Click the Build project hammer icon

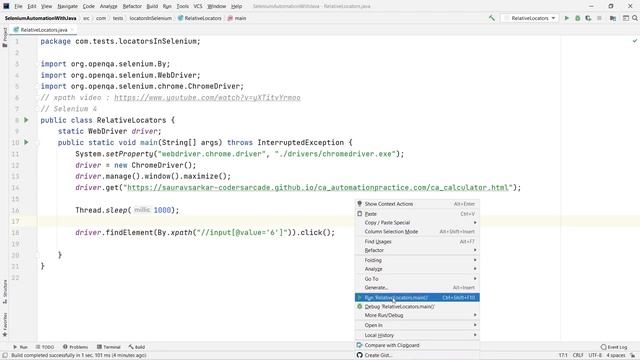(x=492, y=18)
